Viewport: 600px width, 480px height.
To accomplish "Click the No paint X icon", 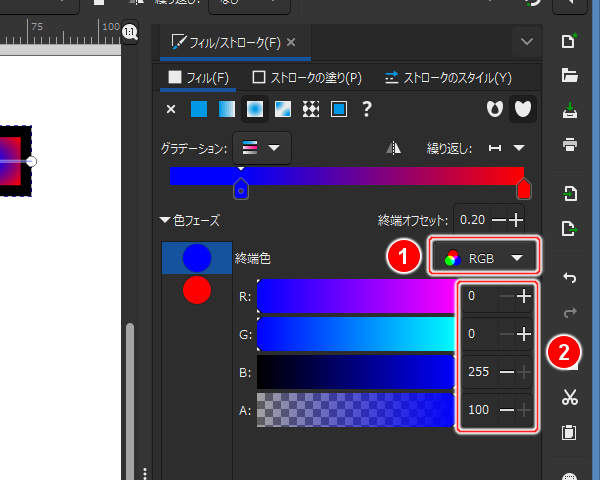I will pos(171,109).
